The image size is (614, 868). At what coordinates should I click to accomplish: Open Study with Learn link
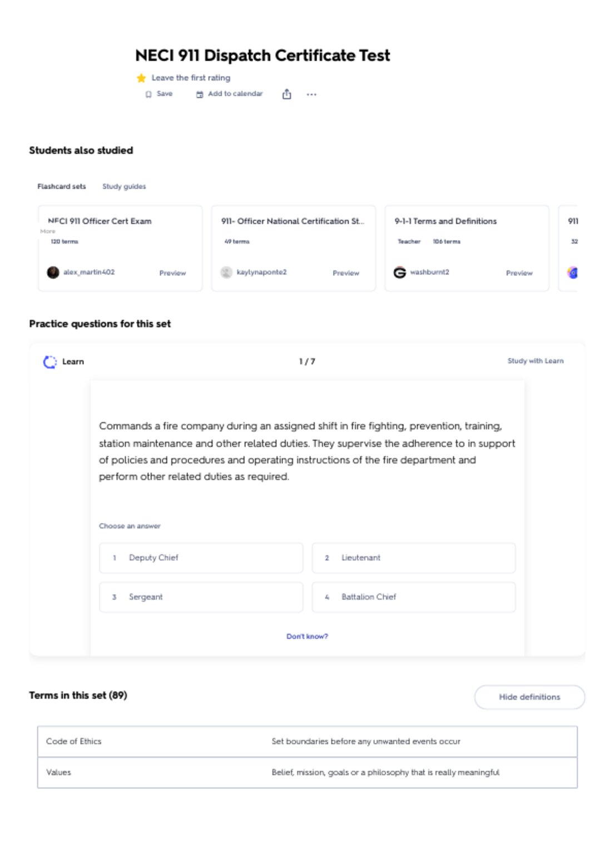pyautogui.click(x=536, y=361)
